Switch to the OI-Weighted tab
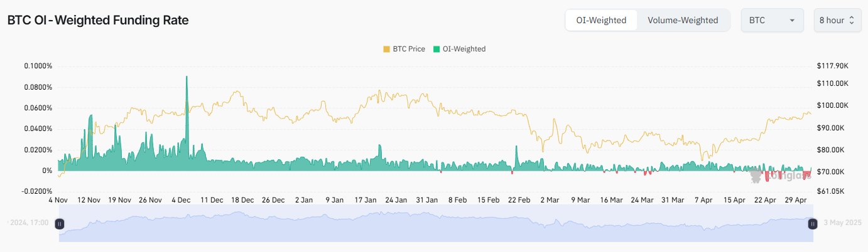This screenshot has height=252, width=868. coord(601,20)
